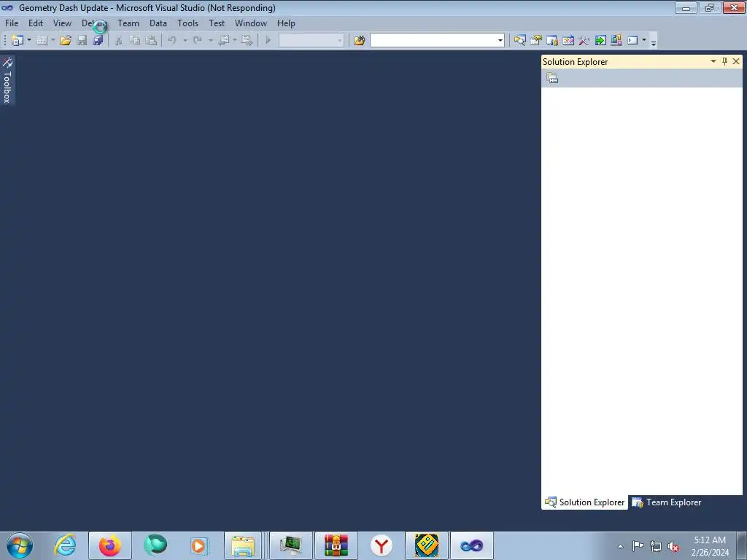The image size is (747, 560).
Task: Click the Navigate Forward icon
Action: click(247, 41)
